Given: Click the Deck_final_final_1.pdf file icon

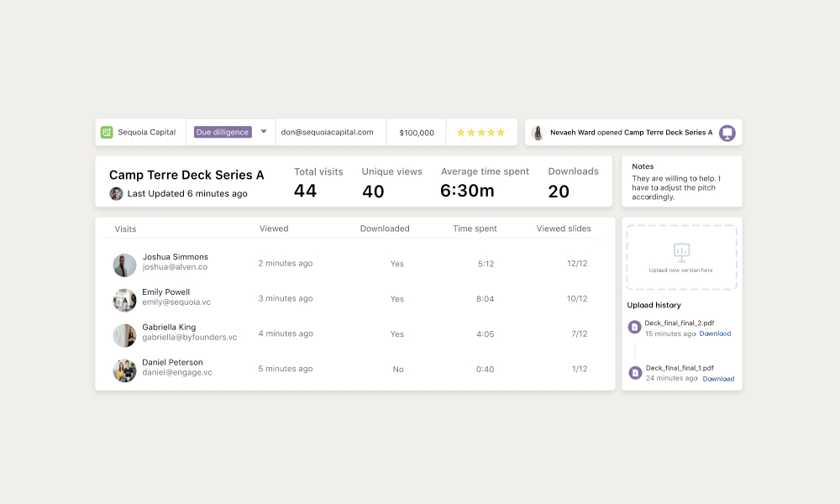Looking at the screenshot, I should tap(635, 372).
